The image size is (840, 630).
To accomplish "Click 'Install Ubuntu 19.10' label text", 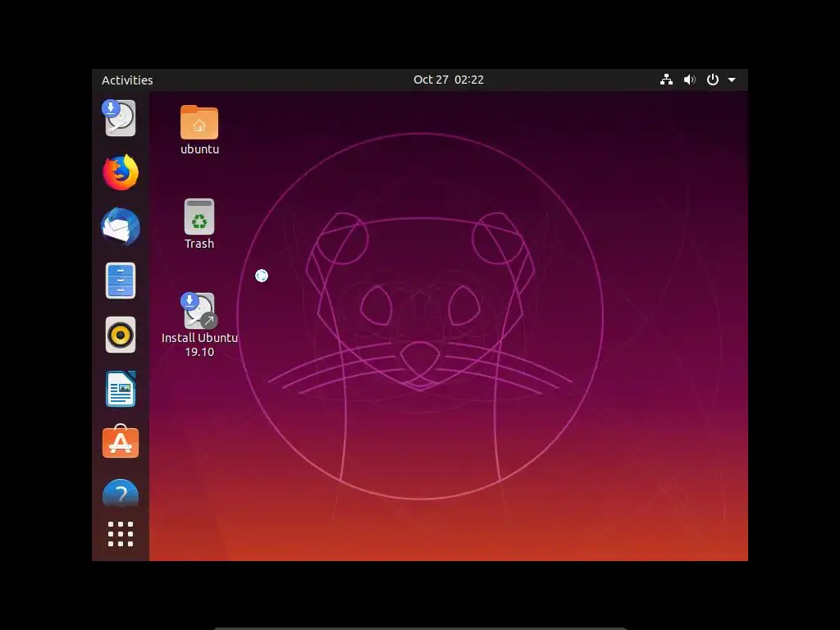I will 200,345.
